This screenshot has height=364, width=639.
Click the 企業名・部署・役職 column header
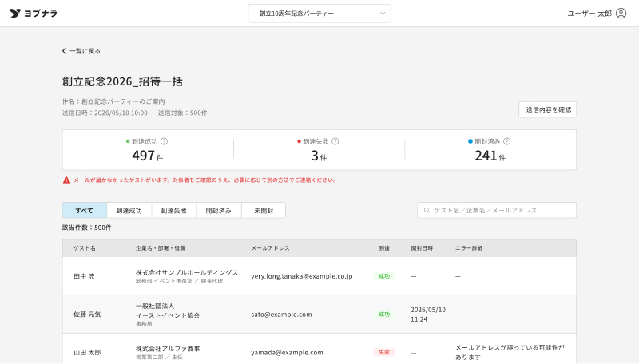point(161,248)
